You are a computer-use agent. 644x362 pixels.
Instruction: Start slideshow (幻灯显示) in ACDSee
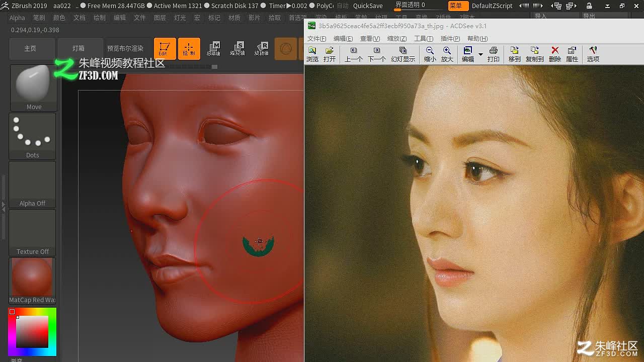403,54
